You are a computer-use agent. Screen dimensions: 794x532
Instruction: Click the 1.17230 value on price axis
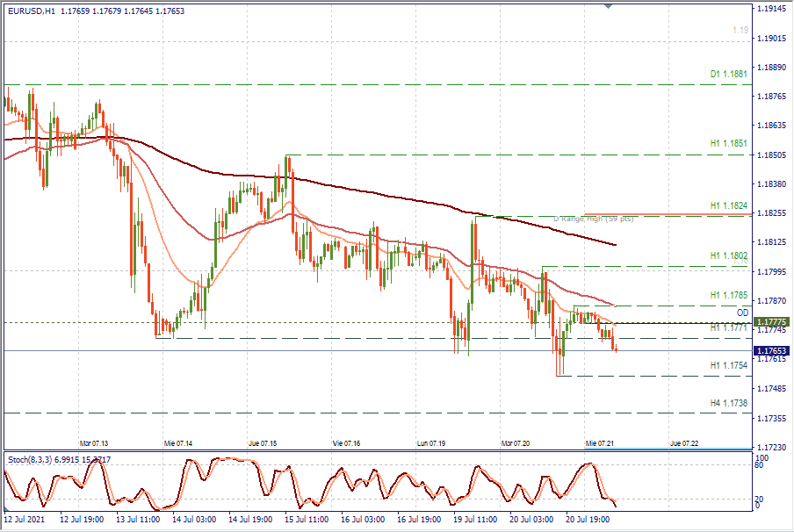pos(772,448)
